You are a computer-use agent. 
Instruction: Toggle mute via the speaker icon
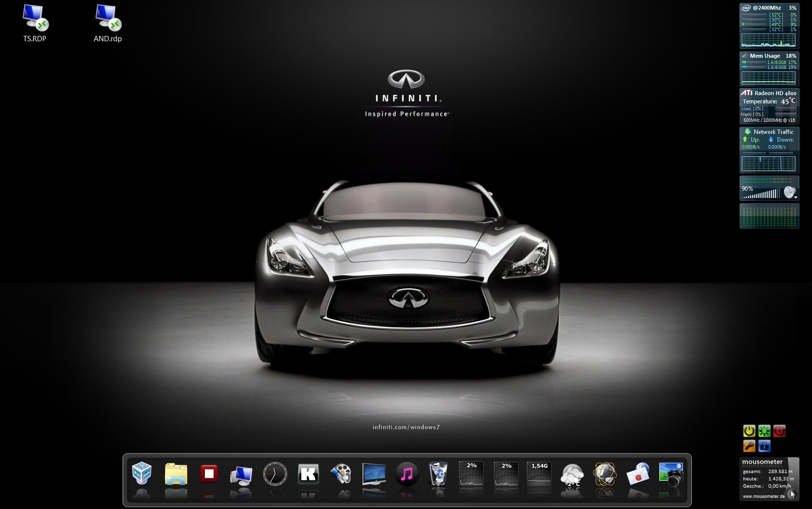[x=789, y=193]
